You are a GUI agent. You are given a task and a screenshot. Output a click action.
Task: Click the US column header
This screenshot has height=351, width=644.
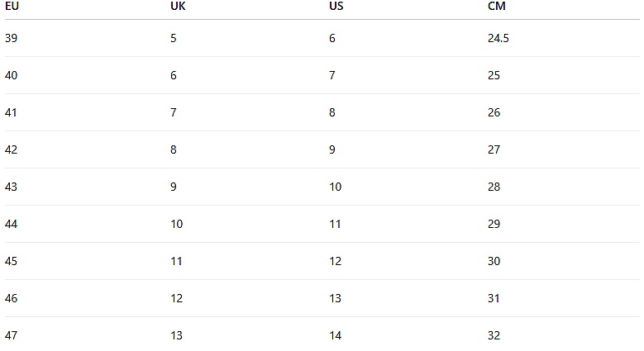(x=336, y=6)
